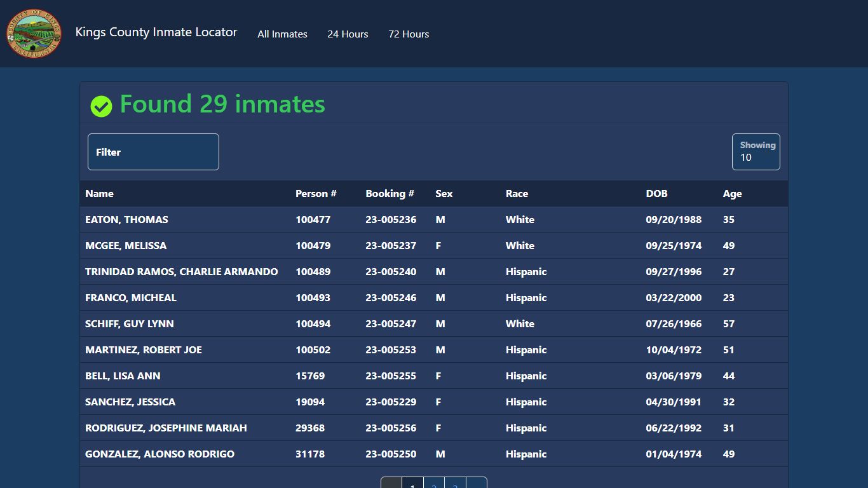Click booking number 23-005255

(391, 376)
